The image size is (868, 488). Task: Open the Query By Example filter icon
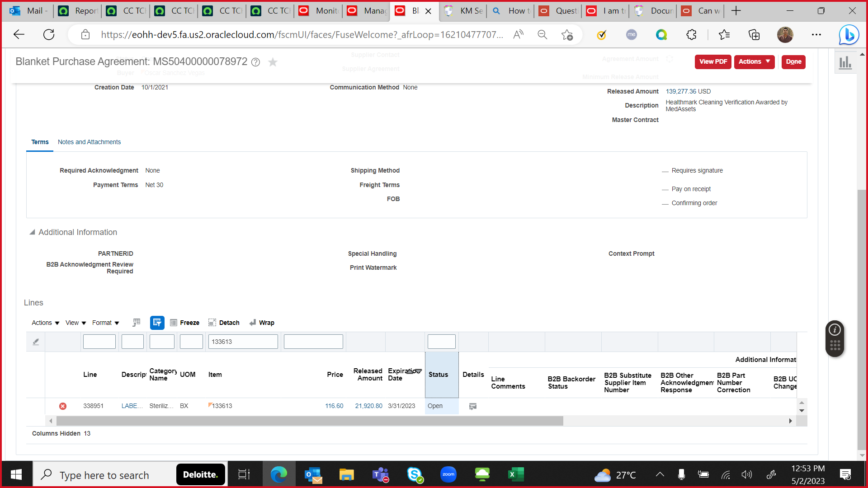(x=157, y=323)
